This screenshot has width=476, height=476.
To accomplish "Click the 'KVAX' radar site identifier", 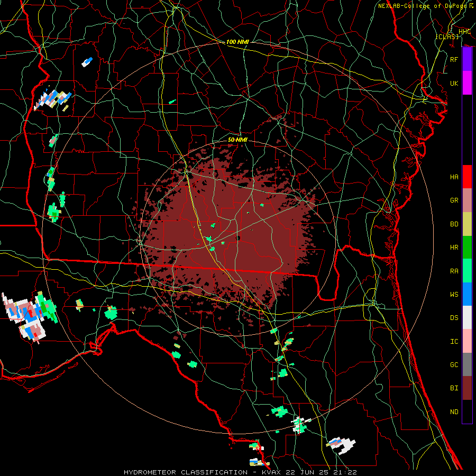I will tap(270, 472).
